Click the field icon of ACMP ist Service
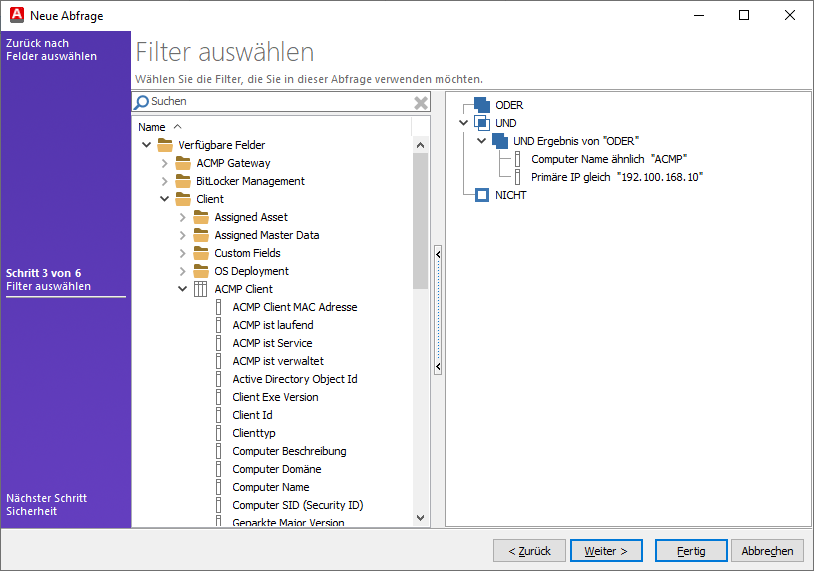This screenshot has width=814, height=571. tap(219, 343)
